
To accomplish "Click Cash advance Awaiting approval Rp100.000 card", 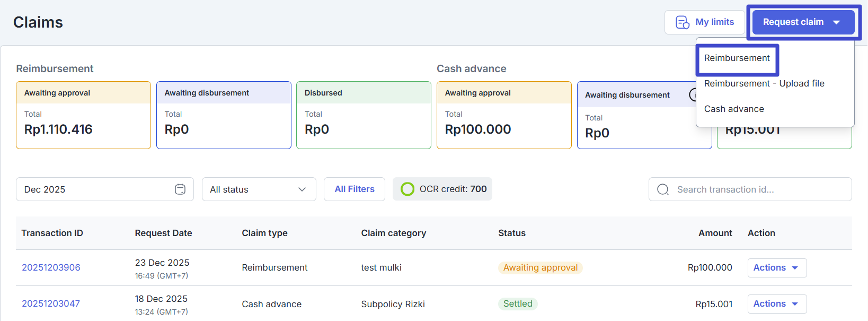I will (503, 115).
